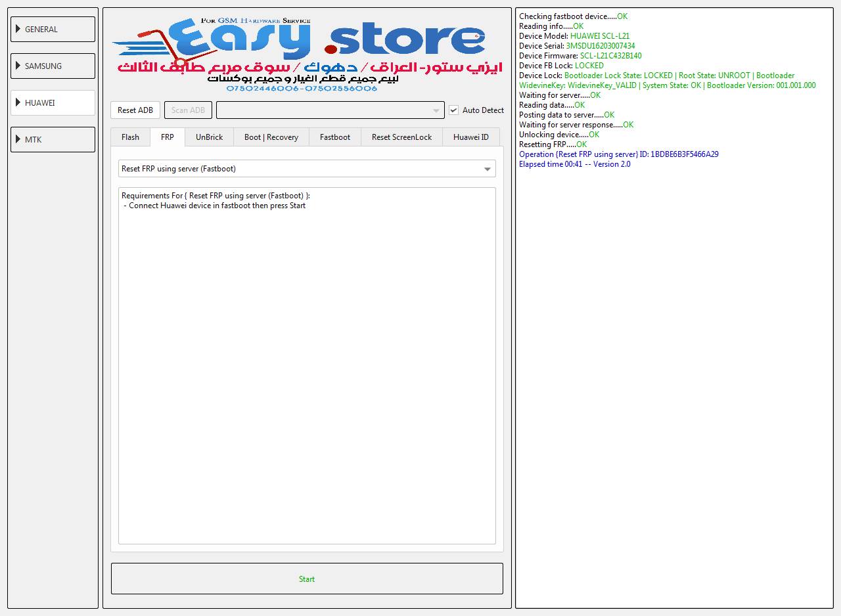This screenshot has height=616, width=841.
Task: Click inside the requirements text area
Action: (307, 366)
